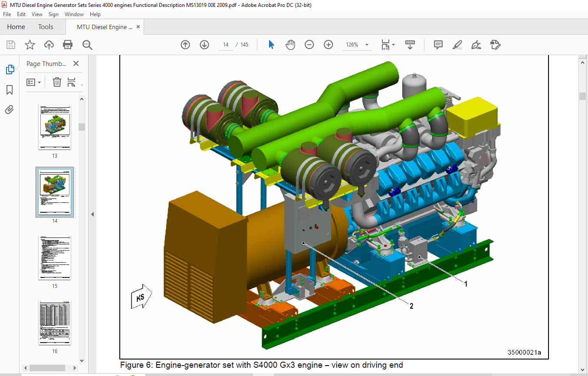Switch to the Home tab
The image size is (588, 376).
point(16,27)
